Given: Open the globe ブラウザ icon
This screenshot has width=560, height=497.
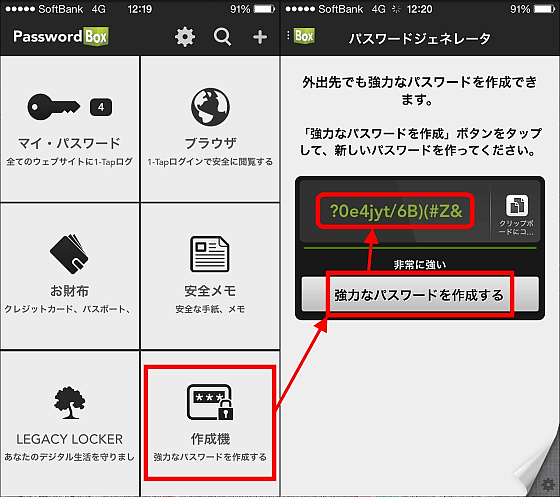Looking at the screenshot, I should point(210,107).
